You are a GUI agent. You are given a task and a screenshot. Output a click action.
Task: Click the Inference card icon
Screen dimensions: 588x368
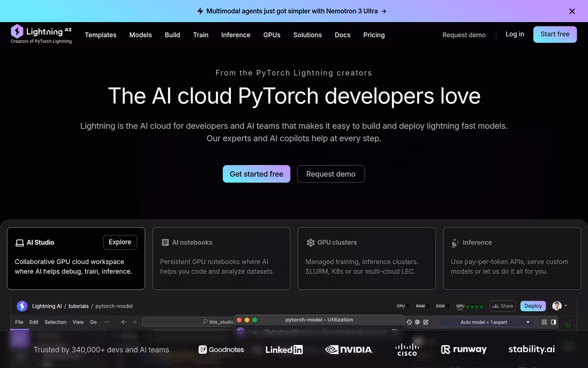point(455,242)
